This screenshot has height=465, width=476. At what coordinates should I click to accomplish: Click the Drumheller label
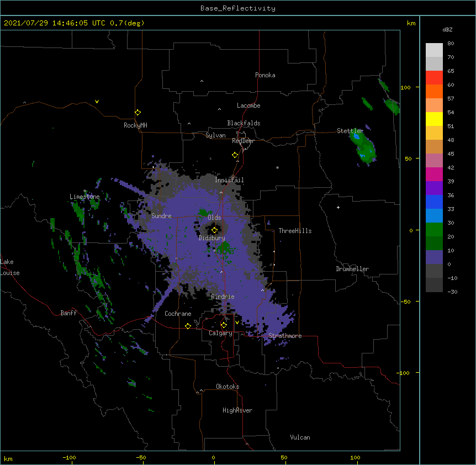(x=352, y=269)
